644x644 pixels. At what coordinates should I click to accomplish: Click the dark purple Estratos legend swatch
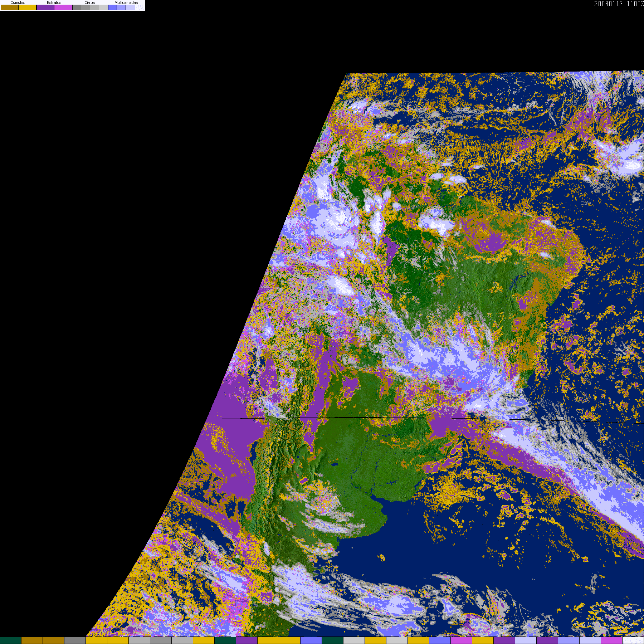click(45, 7)
